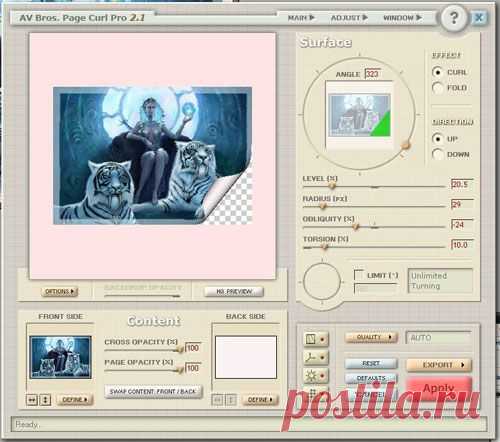Click the surface angle preview thumbnail

[359, 115]
